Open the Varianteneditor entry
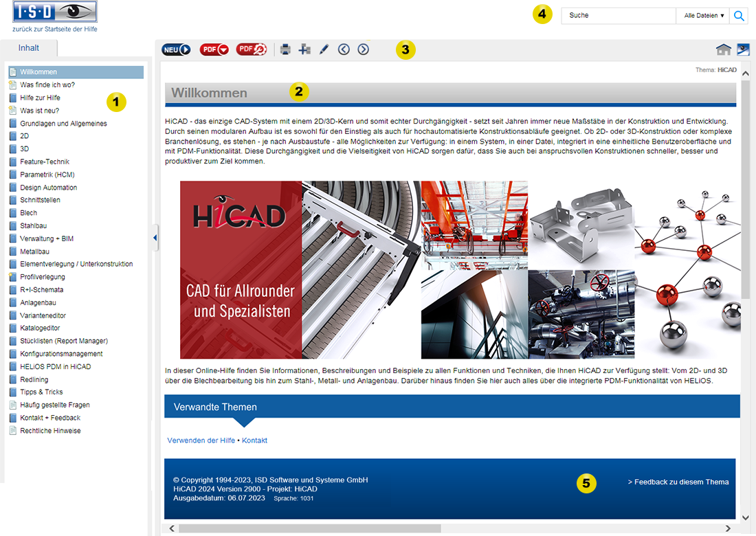The image size is (756, 536). (43, 315)
